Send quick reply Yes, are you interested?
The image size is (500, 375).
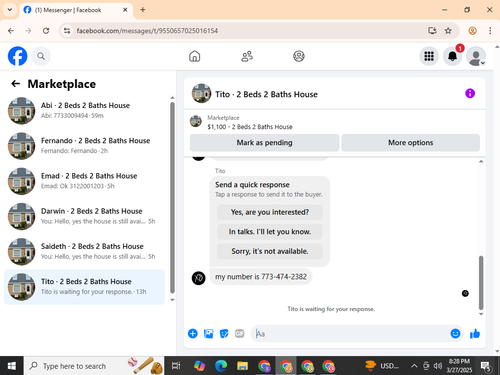[x=270, y=212]
